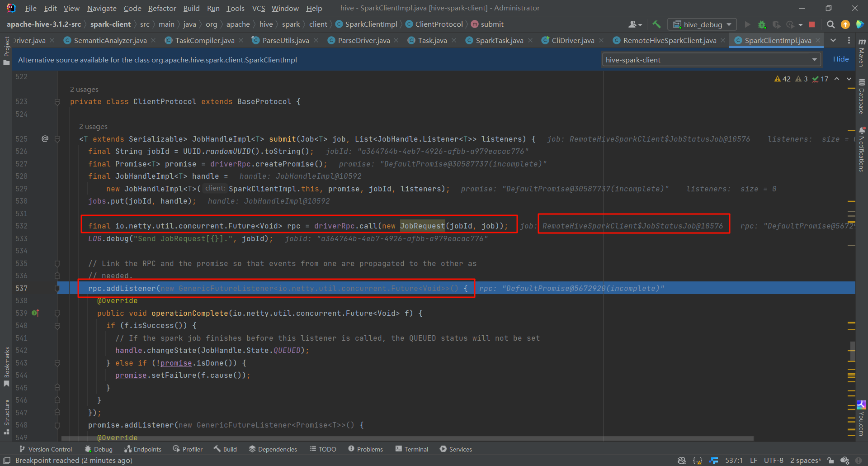Click the 2 spaces indent setting
Image resolution: width=868 pixels, height=466 pixels.
pos(806,461)
